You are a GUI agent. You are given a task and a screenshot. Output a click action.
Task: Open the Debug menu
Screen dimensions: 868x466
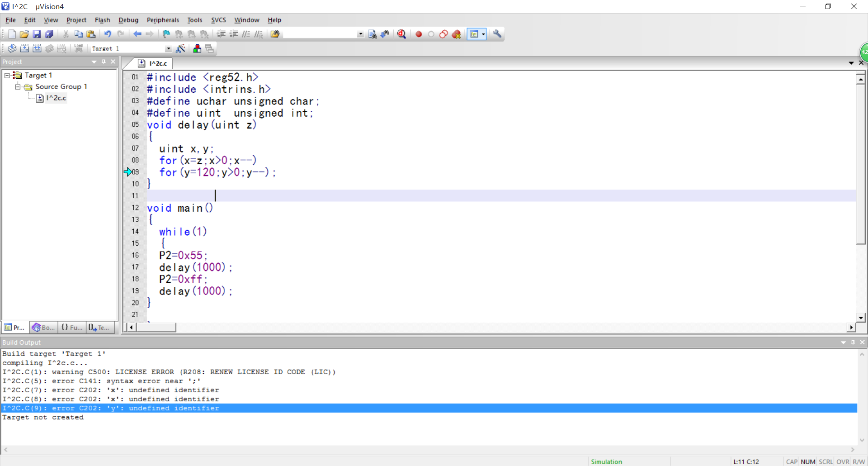tap(128, 20)
